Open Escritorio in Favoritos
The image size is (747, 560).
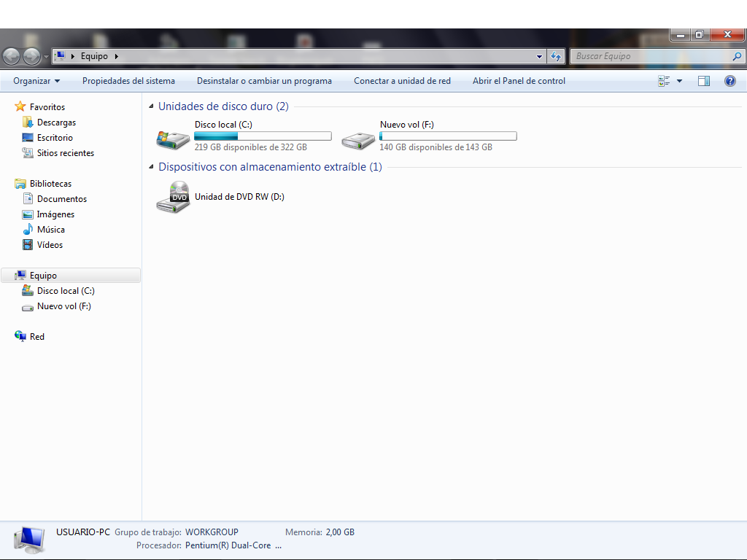click(55, 138)
